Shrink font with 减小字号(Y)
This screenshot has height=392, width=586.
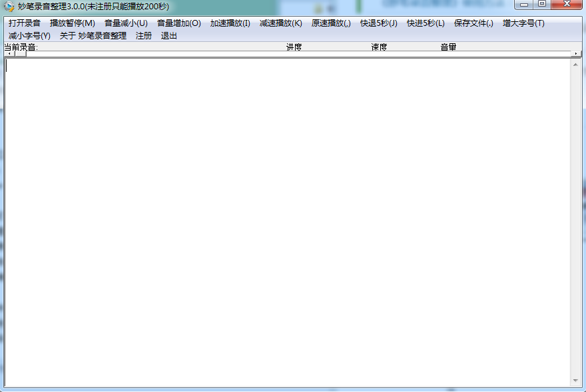coord(29,36)
